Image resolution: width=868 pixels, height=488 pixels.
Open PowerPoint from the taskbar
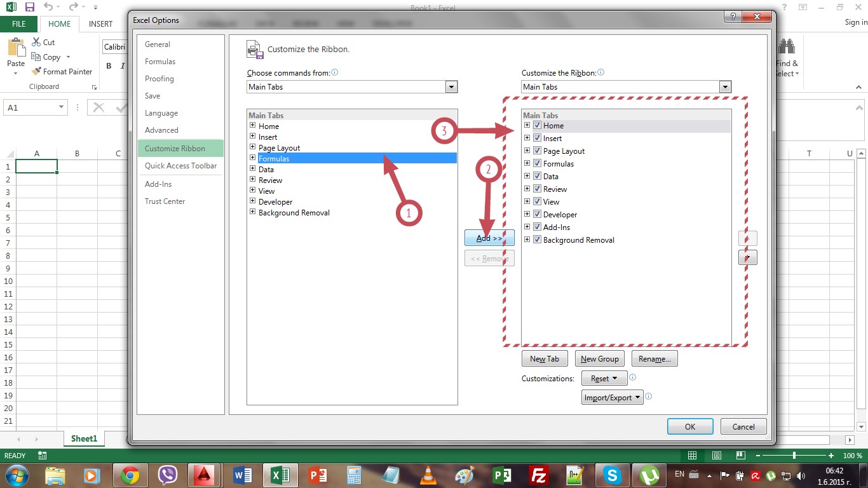317,475
